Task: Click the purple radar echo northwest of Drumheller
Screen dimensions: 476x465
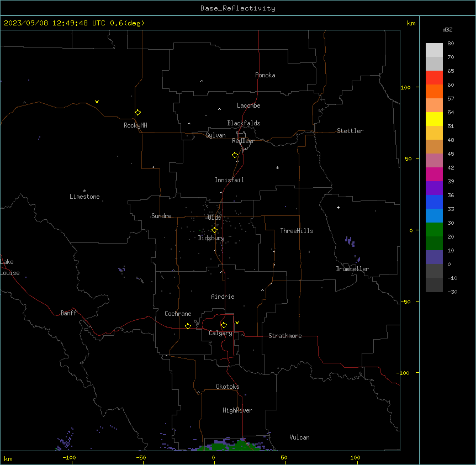Action: point(350,241)
